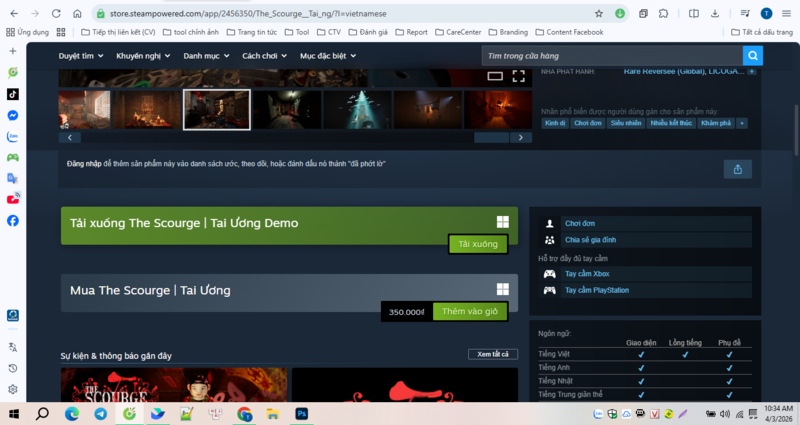
Task: Expand the Duyệt tìm menu
Action: point(81,56)
